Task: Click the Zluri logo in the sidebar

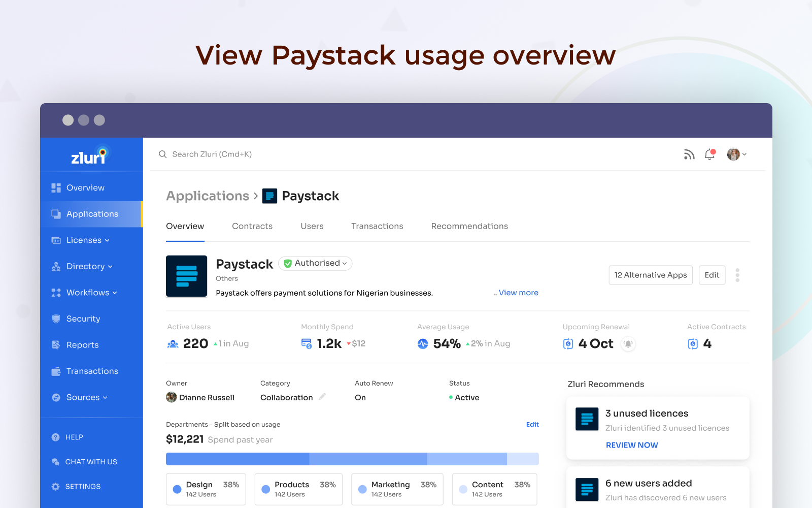Action: [91, 155]
